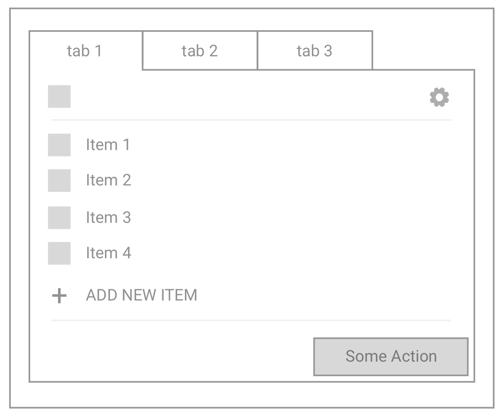The width and height of the screenshot is (504, 420).
Task: Toggle the select-all checkbox in the header row
Action: pyautogui.click(x=59, y=97)
